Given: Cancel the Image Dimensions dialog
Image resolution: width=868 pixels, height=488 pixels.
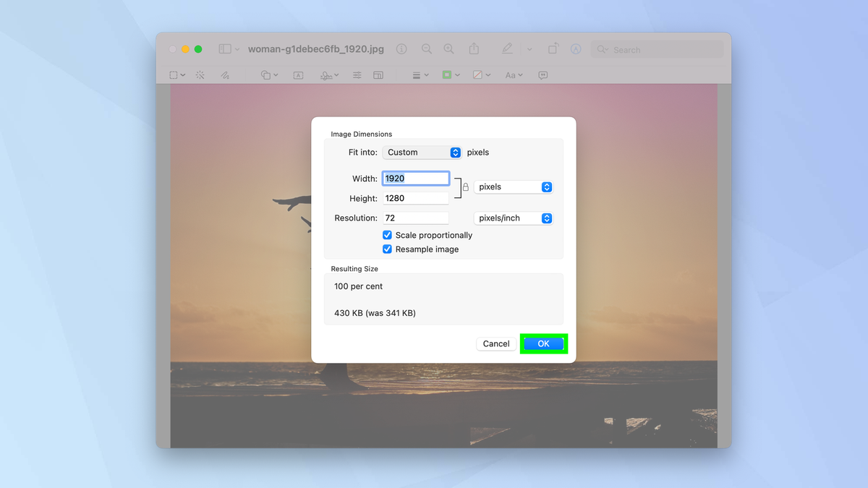Looking at the screenshot, I should pos(496,343).
